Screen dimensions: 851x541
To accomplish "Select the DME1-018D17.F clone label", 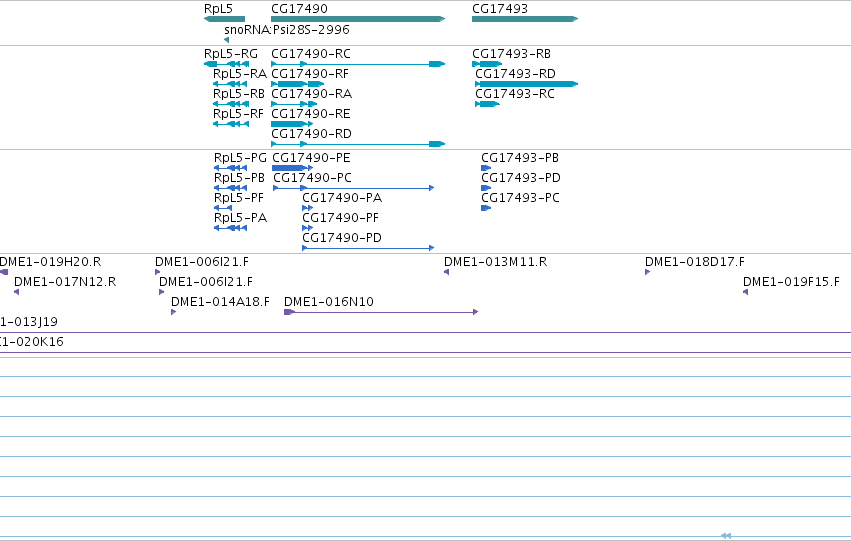I will coord(695,262).
